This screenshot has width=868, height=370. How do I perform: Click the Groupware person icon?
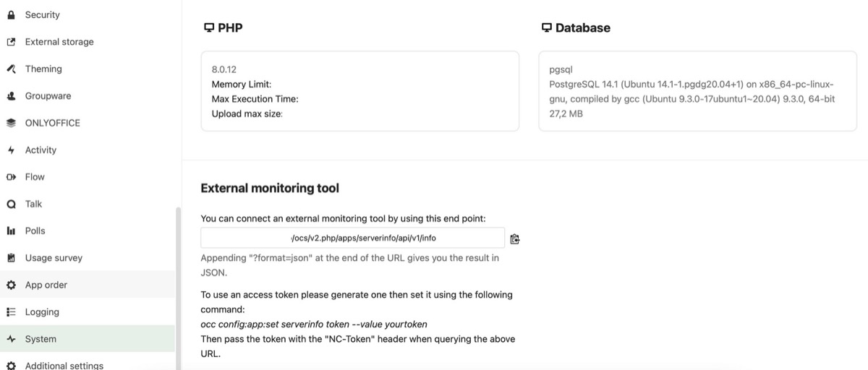click(11, 96)
